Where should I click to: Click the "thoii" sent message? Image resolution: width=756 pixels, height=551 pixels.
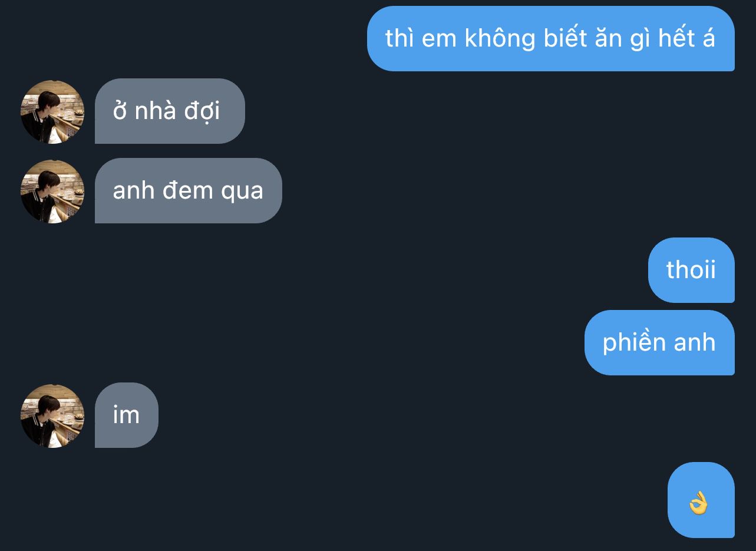pos(691,270)
